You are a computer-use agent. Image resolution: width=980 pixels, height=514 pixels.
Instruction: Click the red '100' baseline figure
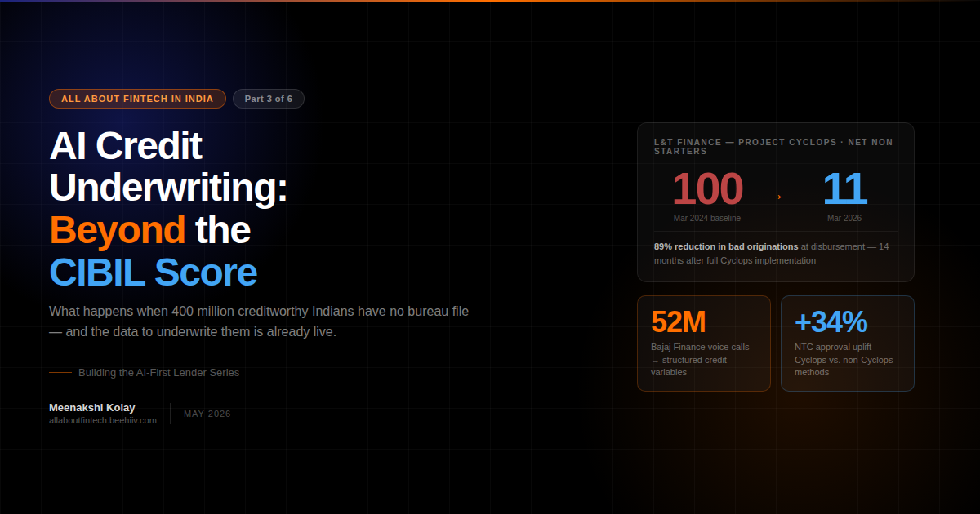pyautogui.click(x=707, y=189)
